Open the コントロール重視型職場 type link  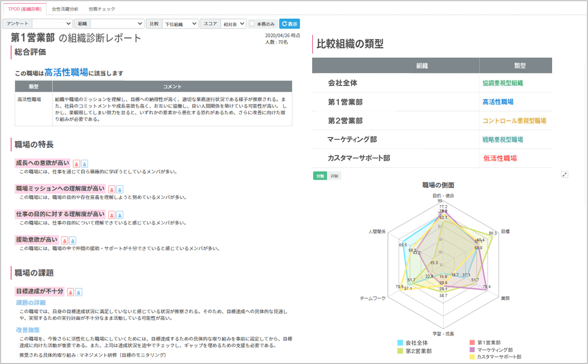tap(514, 121)
